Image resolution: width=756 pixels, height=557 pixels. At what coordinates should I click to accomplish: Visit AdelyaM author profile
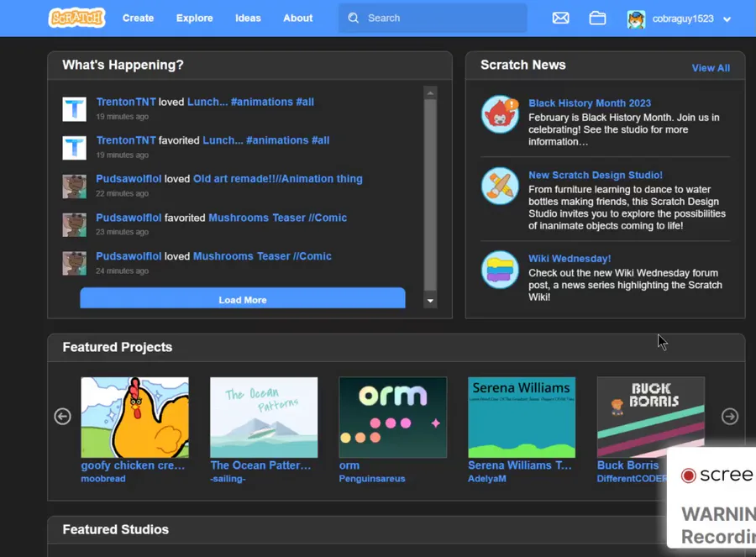(x=487, y=479)
